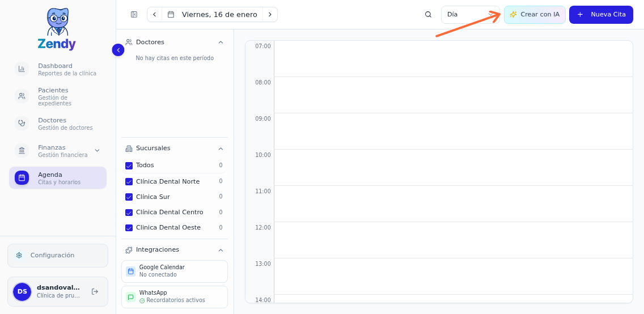Open the Día view dropdown
Viewport: 644px width, 314px height.
[470, 15]
